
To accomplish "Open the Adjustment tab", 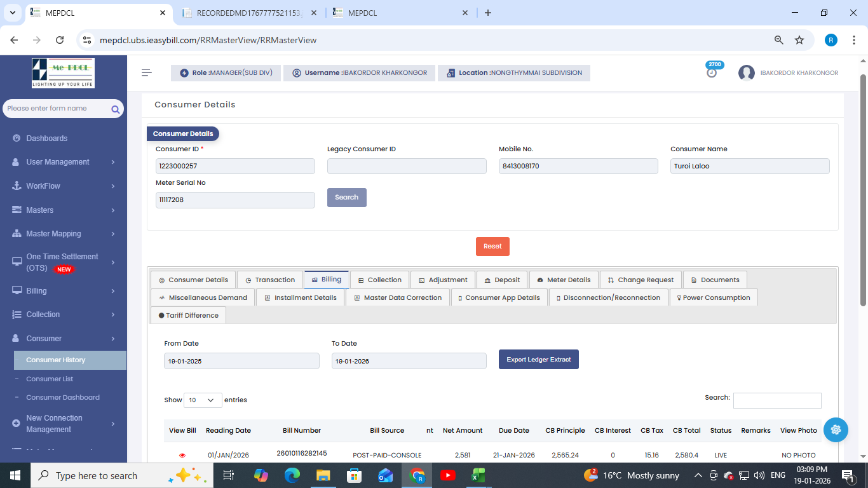I will click(443, 280).
